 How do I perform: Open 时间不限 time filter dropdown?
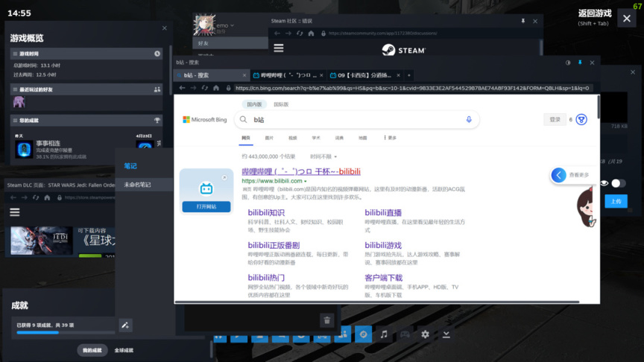pyautogui.click(x=323, y=156)
